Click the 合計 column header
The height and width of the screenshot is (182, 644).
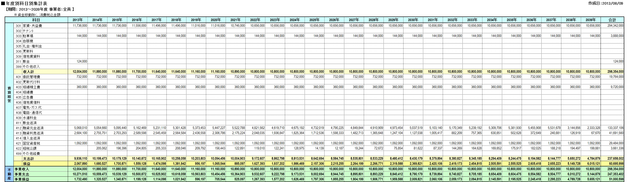pos(612,20)
